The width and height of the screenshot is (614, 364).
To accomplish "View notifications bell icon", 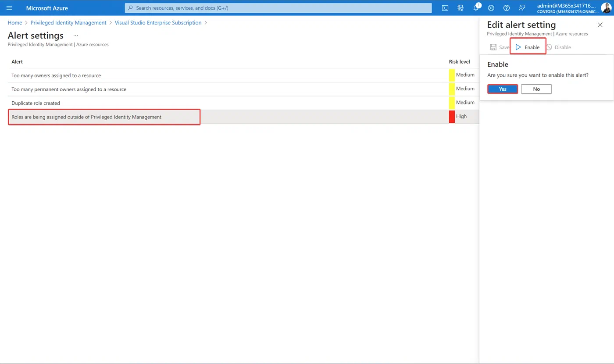I will [476, 7].
